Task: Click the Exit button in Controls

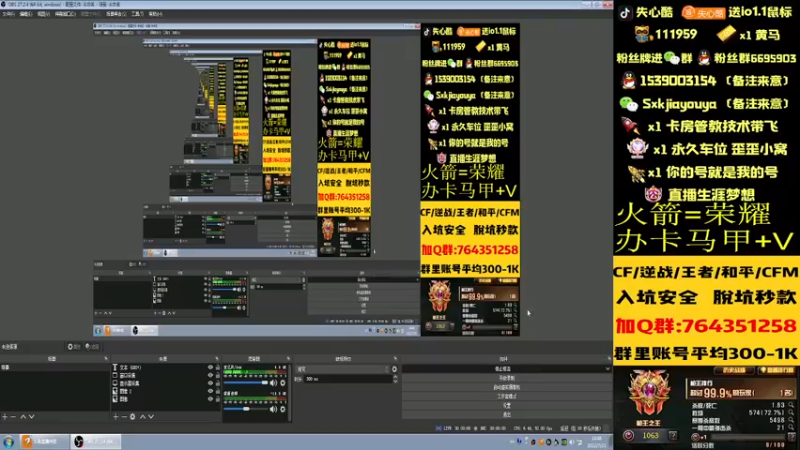Action: 507,415
